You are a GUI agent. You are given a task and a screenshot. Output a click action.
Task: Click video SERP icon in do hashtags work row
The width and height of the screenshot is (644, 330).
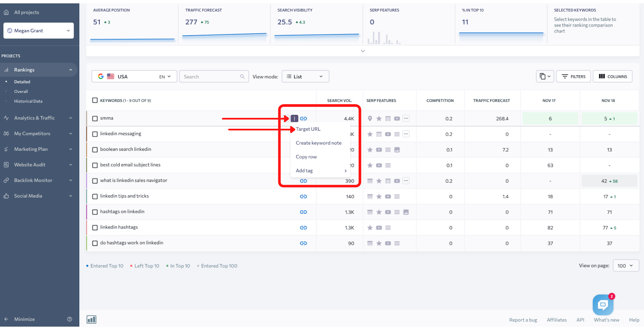pos(388,243)
